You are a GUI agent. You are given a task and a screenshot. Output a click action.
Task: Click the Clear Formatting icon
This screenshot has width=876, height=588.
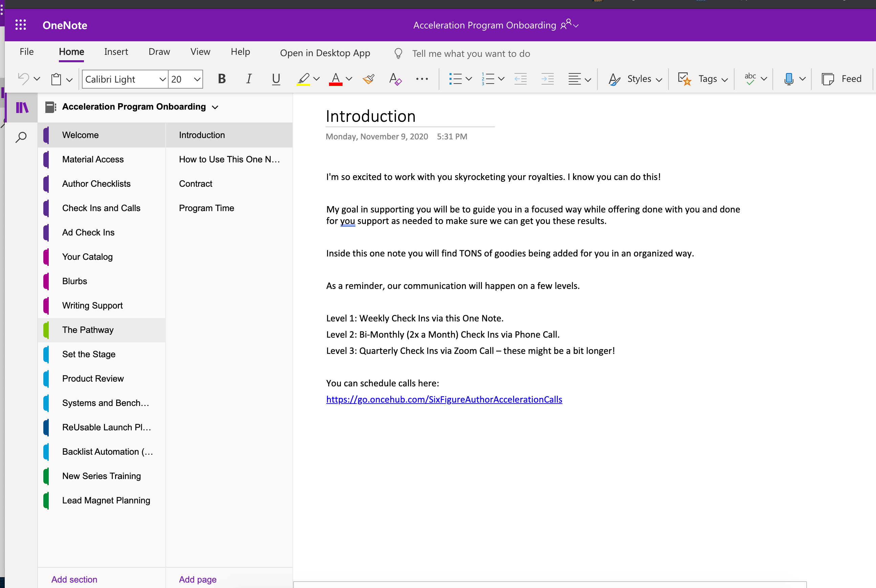pos(395,79)
